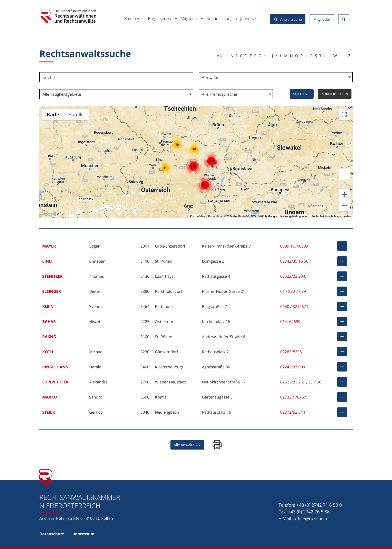Screen dimensions: 392x549
Task: Click the ZURÜCKSETZEN button
Action: click(334, 94)
